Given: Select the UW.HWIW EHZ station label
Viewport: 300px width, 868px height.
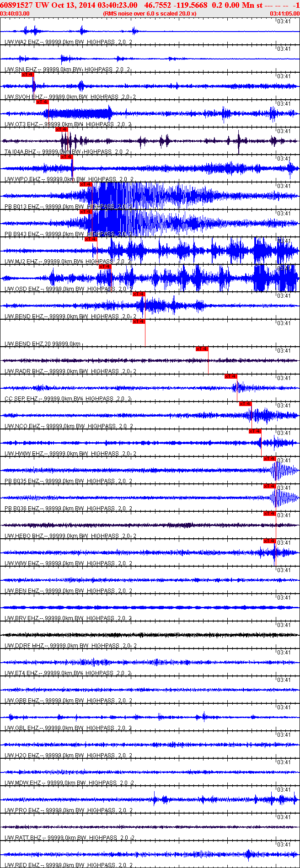Looking at the screenshot, I should pos(70,454).
